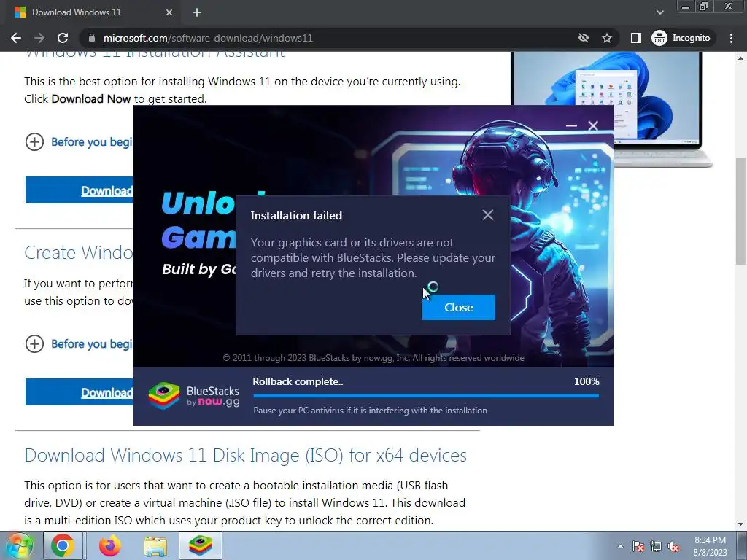This screenshot has height=560, width=747.
Task: Toggle Chrome side panel icon
Action: [635, 38]
